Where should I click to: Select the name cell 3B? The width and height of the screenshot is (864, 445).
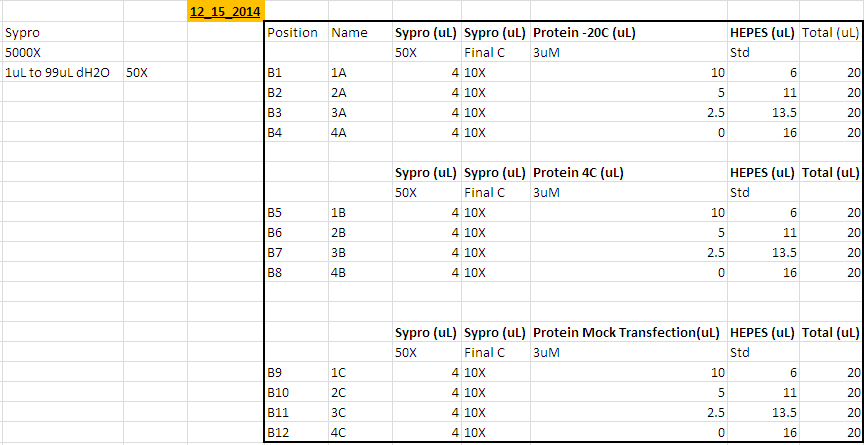[x=339, y=252]
